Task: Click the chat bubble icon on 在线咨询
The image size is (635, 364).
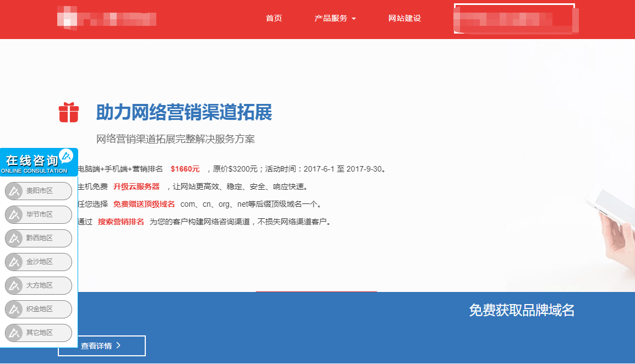Action: [66, 156]
